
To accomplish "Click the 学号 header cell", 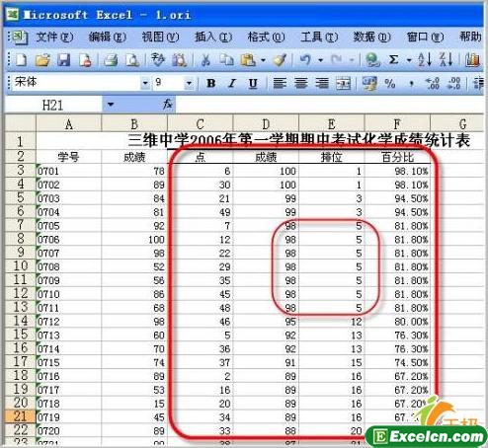I will (68, 157).
